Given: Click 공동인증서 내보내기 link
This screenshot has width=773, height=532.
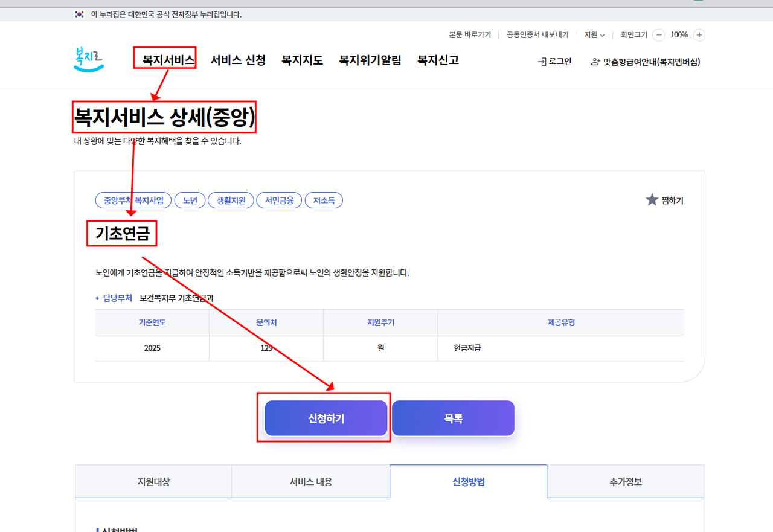Looking at the screenshot, I should point(537,35).
